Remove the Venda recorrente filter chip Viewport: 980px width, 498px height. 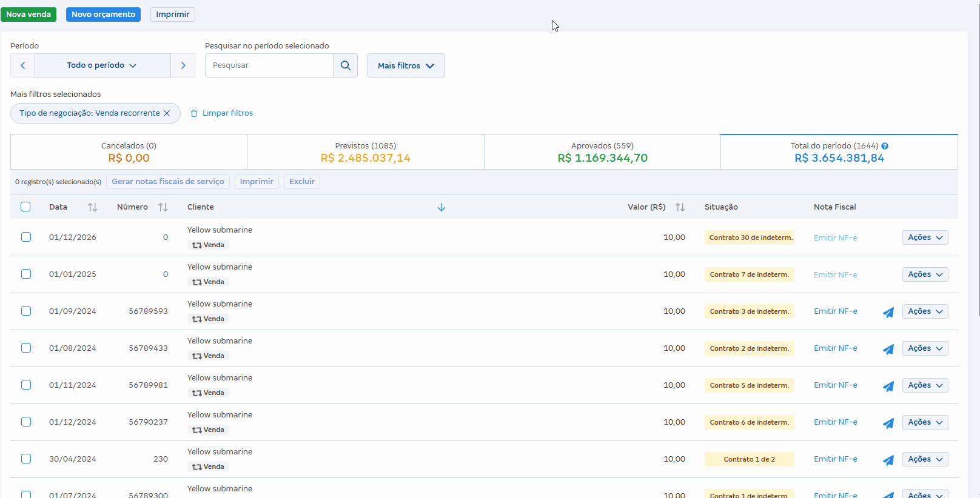click(167, 113)
